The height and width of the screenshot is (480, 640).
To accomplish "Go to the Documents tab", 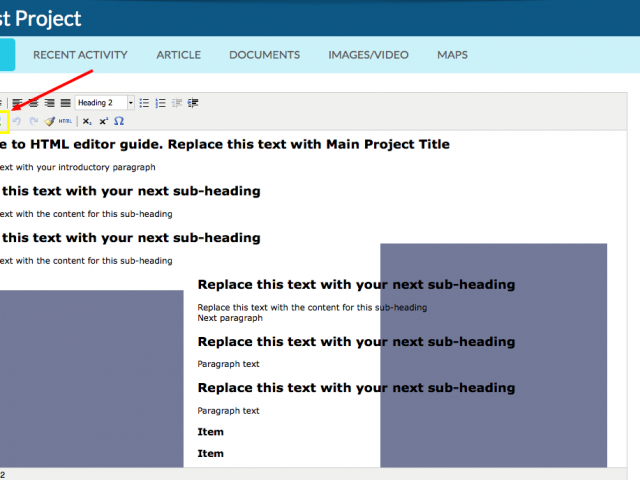I will click(x=264, y=55).
